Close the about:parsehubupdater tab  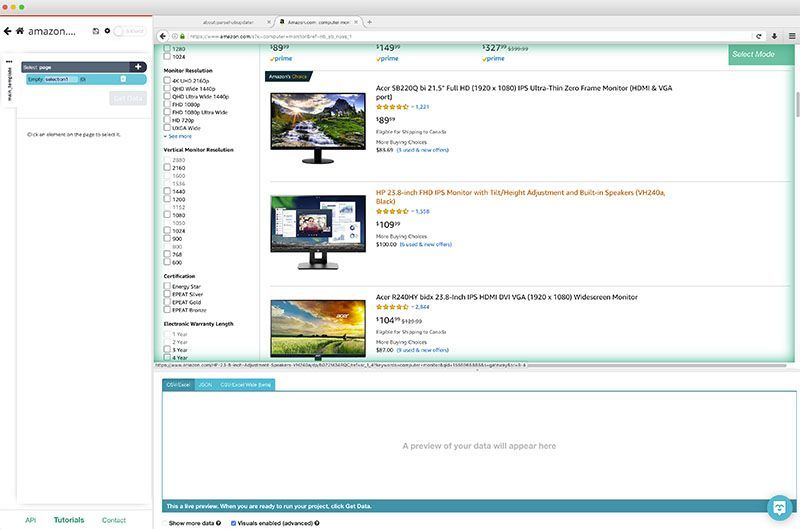click(x=268, y=22)
